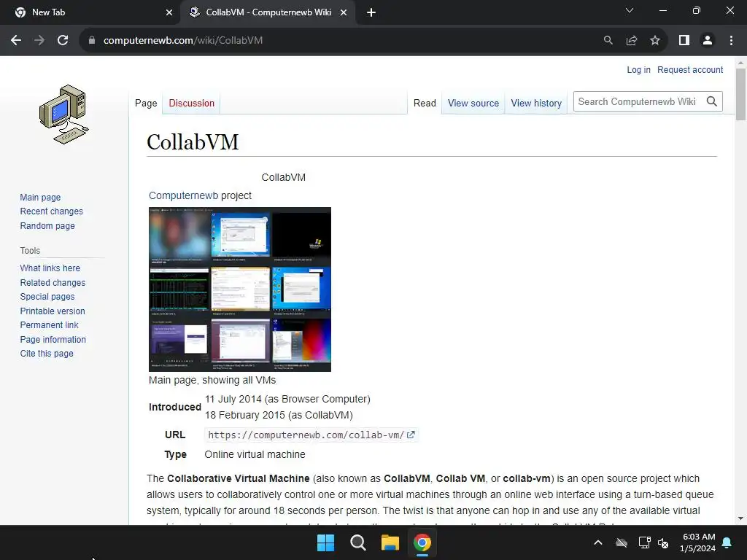
Task: Click the external link icon after URL
Action: pos(411,435)
